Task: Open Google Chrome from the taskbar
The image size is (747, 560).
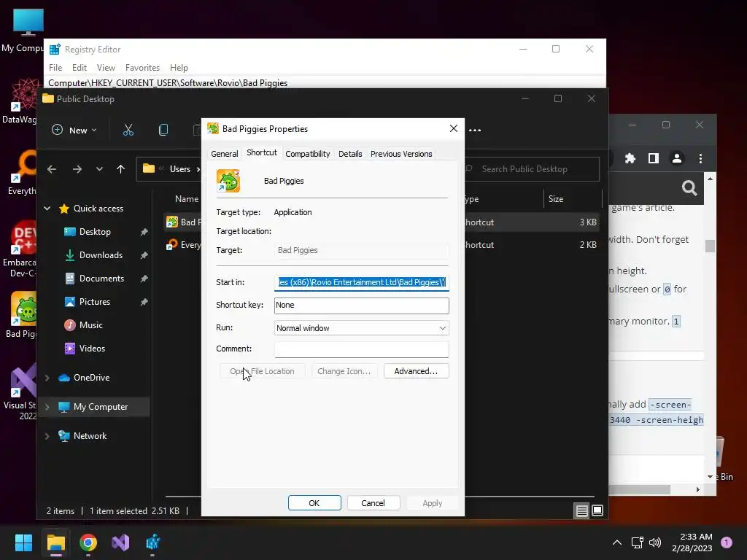Action: click(x=88, y=542)
